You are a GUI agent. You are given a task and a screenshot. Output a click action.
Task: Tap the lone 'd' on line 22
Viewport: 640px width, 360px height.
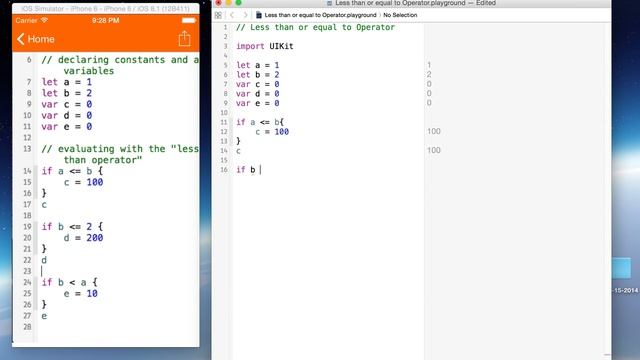(x=44, y=260)
